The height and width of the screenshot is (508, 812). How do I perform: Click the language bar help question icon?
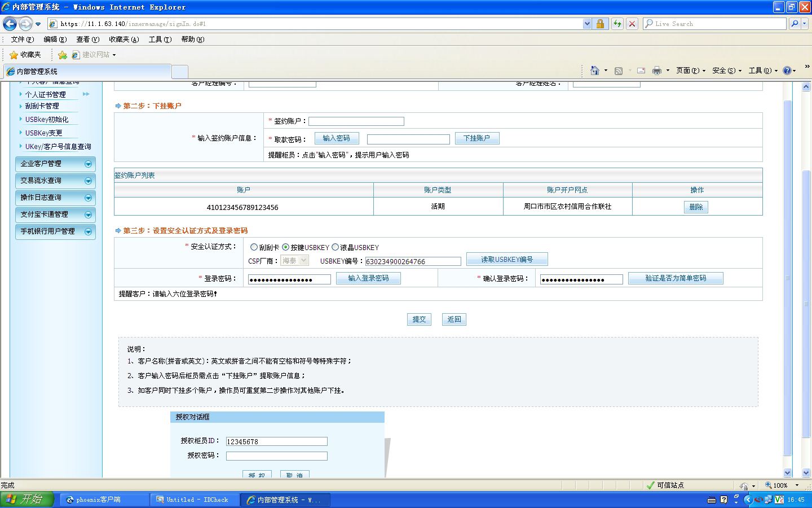point(724,500)
